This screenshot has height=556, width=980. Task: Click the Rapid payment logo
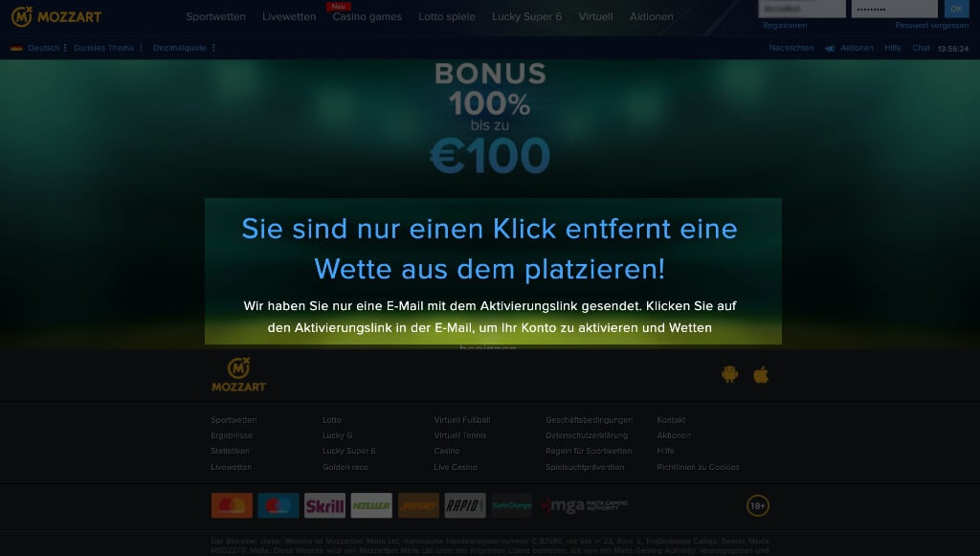[x=465, y=505]
